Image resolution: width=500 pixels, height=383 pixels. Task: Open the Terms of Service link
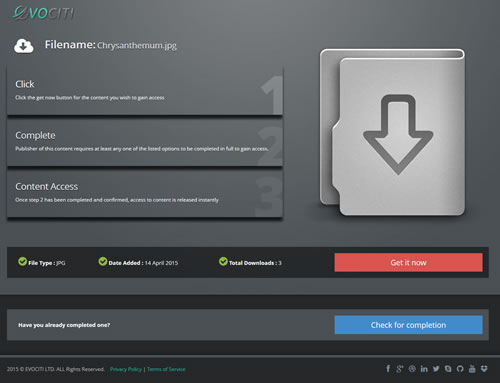point(166,369)
